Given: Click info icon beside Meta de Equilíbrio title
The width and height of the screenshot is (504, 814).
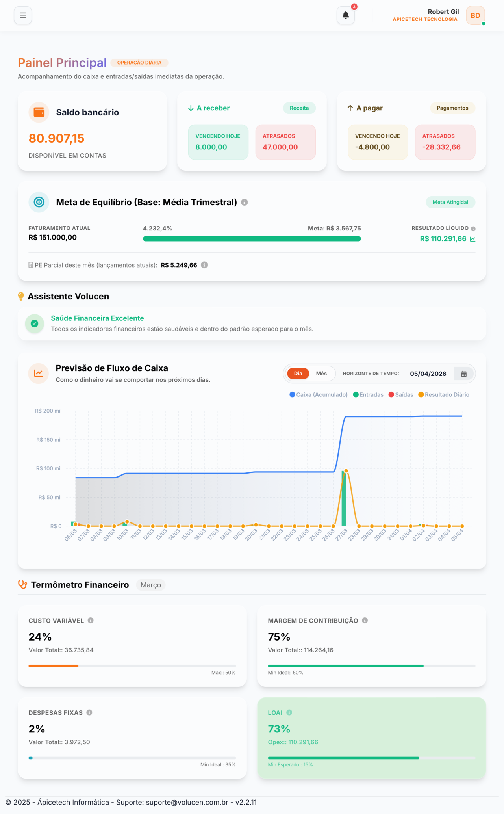Looking at the screenshot, I should coord(245,203).
